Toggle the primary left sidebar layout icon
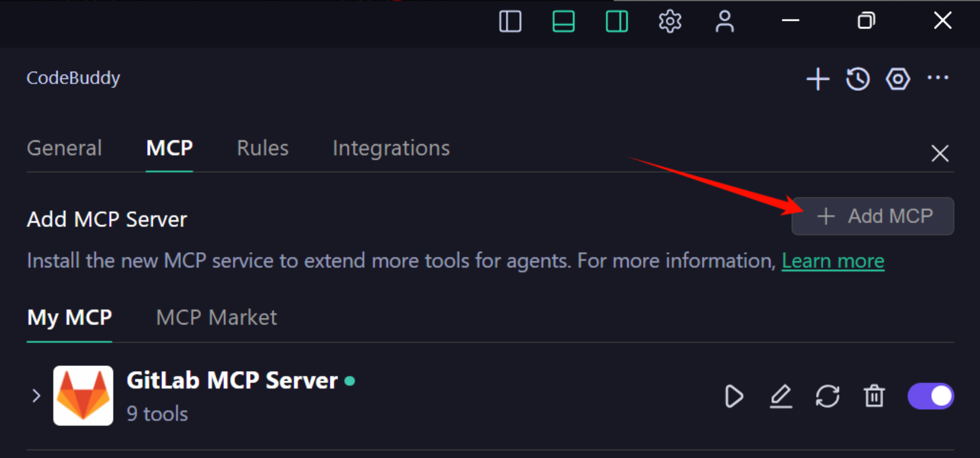 click(510, 22)
